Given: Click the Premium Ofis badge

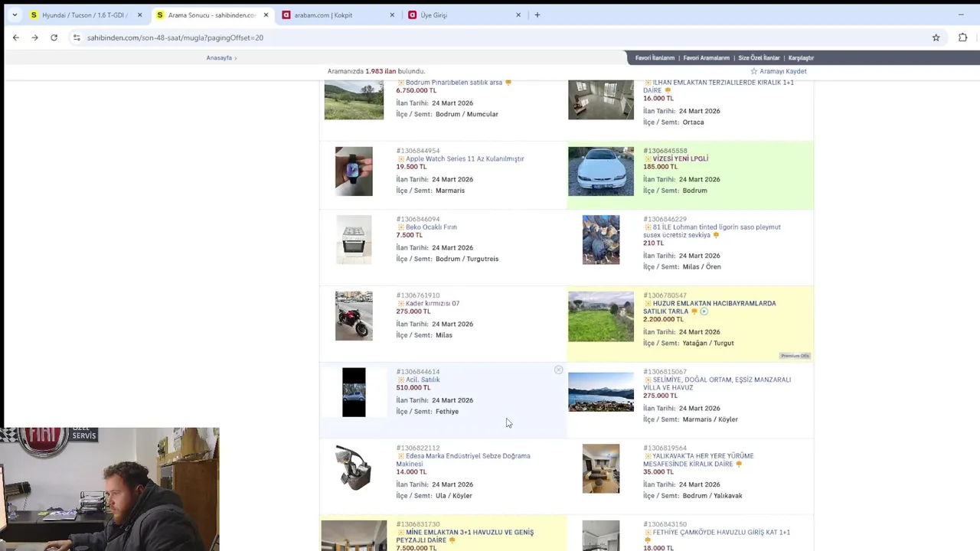Looking at the screenshot, I should point(795,356).
